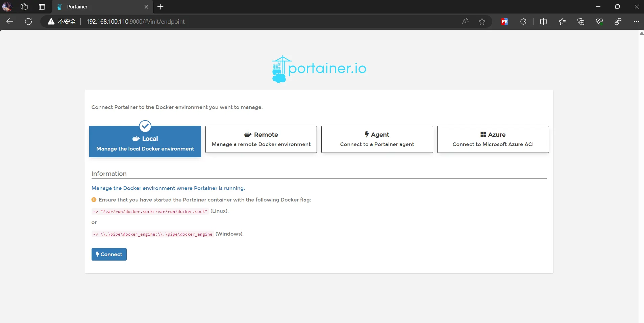The width and height of the screenshot is (644, 323).
Task: Open the extensions puzzle icon
Action: 523,22
